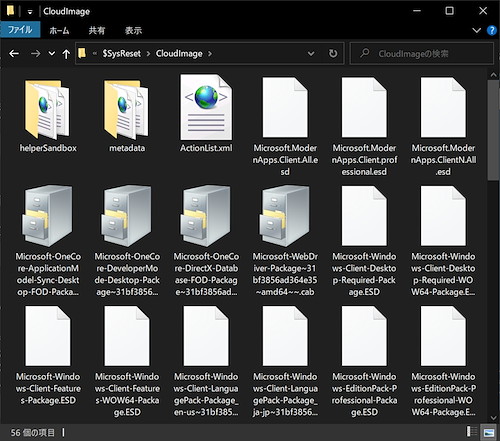Select the ActionList.xml file icon
Image resolution: width=500 pixels, height=441 pixels.
(x=206, y=107)
